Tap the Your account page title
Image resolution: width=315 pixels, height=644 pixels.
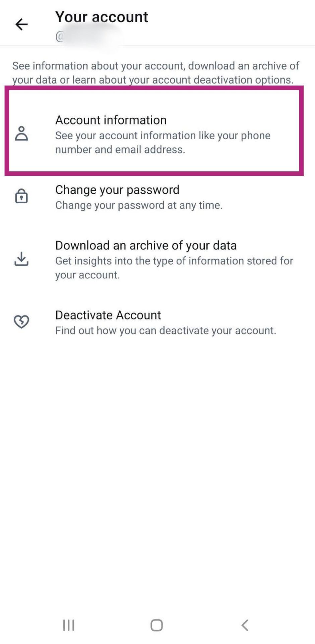(x=102, y=17)
